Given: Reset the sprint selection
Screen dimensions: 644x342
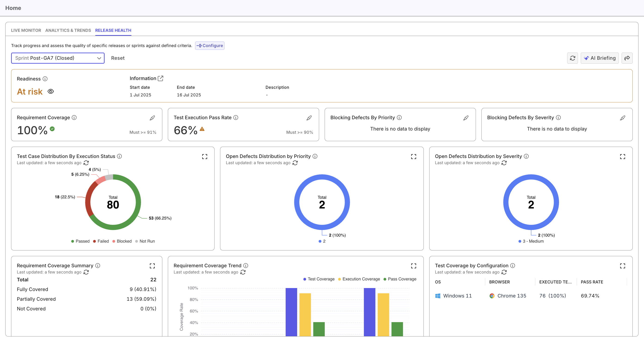Looking at the screenshot, I should pyautogui.click(x=118, y=58).
